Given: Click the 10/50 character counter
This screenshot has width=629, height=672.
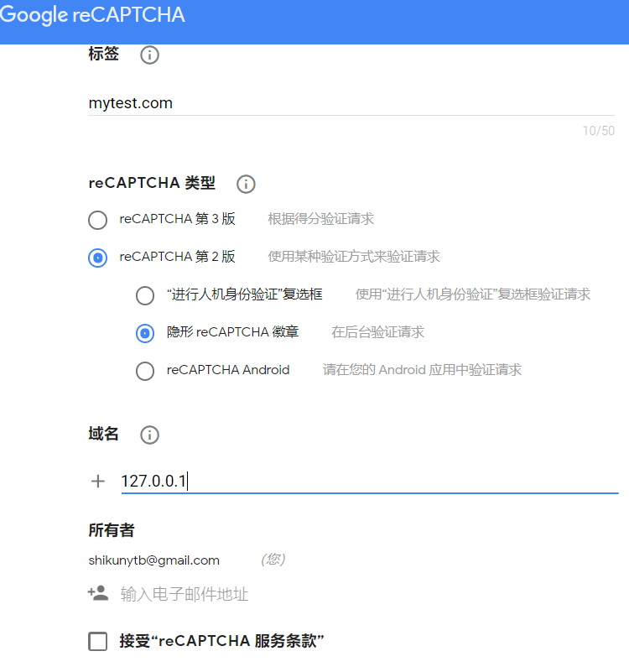Looking at the screenshot, I should (599, 131).
